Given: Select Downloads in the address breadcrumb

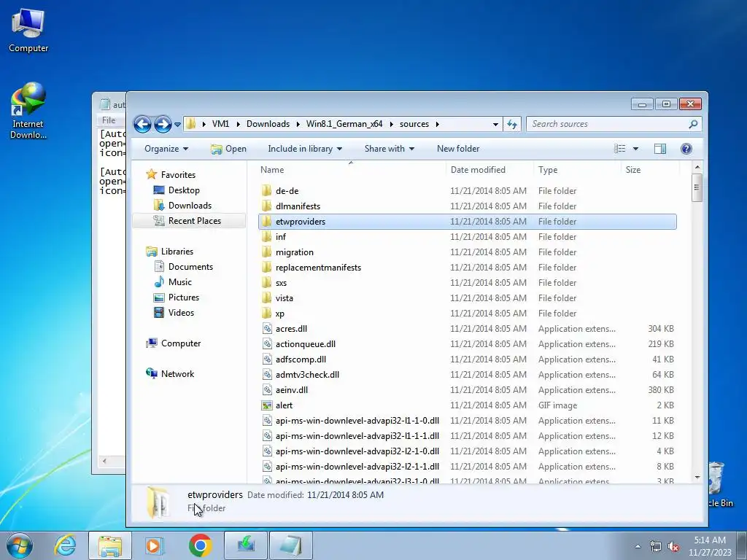Looking at the screenshot, I should pyautogui.click(x=268, y=124).
